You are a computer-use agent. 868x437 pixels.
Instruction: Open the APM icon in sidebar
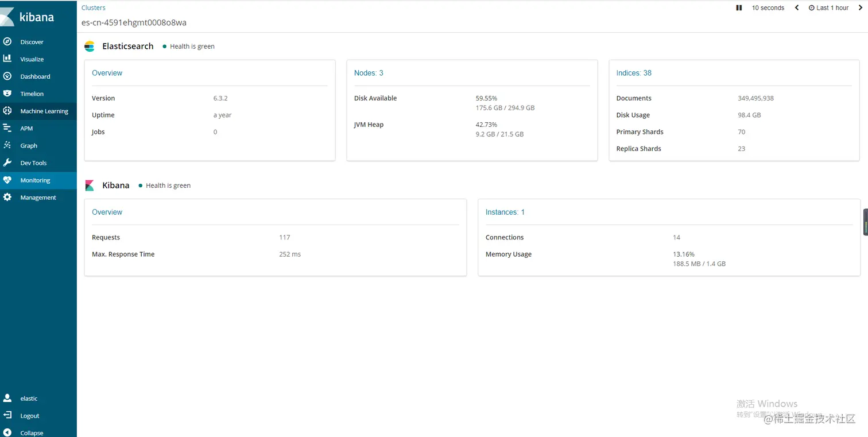pyautogui.click(x=7, y=128)
